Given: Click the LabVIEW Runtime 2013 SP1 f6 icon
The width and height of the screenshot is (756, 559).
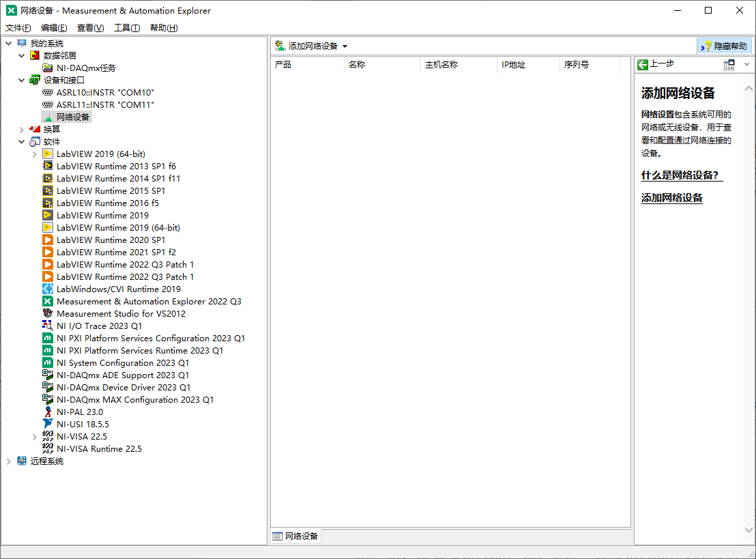Looking at the screenshot, I should coord(48,166).
